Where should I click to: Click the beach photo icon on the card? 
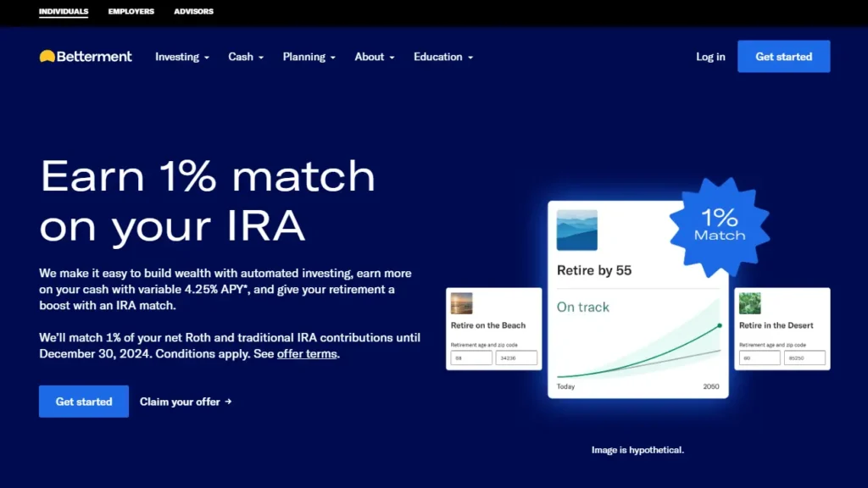461,303
